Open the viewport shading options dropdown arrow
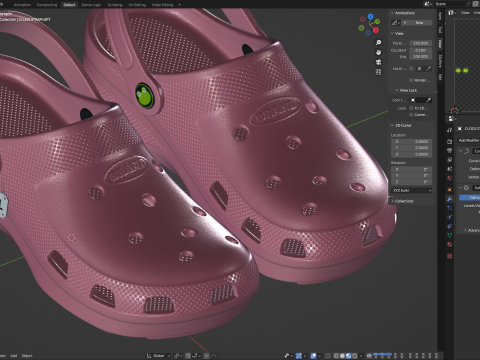The image size is (480, 360). point(361,356)
